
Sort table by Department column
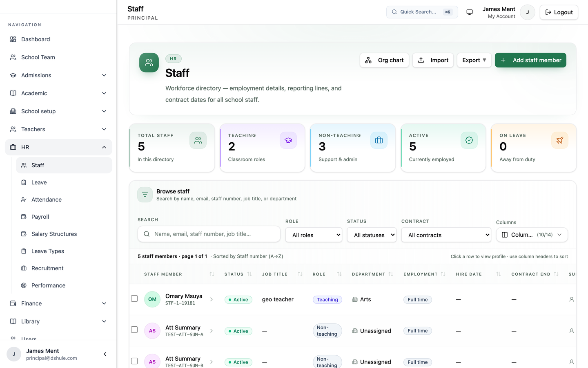click(372, 274)
